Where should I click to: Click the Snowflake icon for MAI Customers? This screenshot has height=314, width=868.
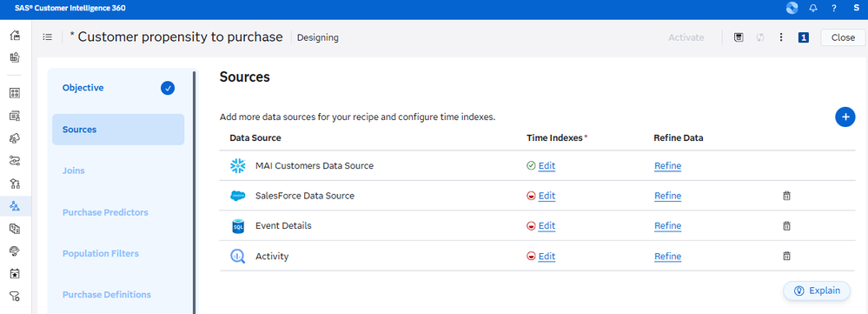click(237, 165)
